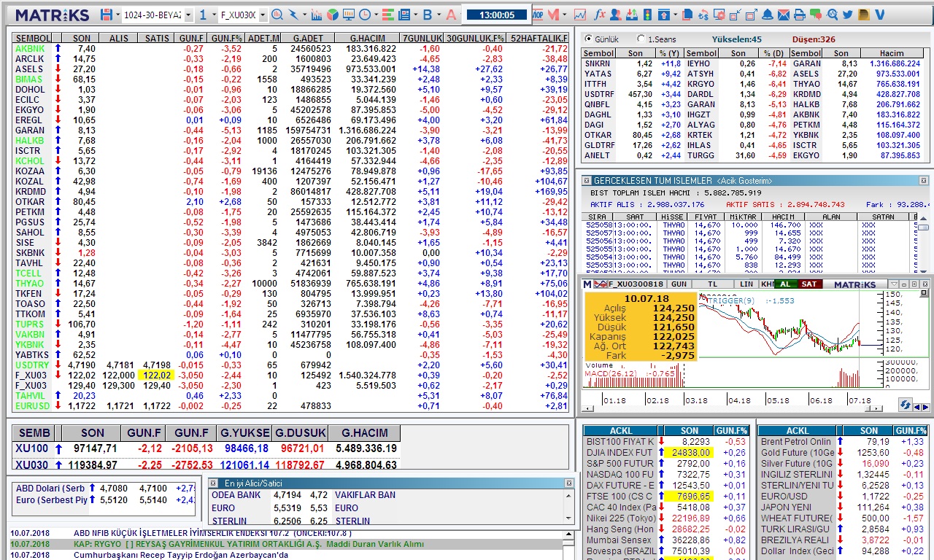934x560 pixels.
Task: Click the traffic light toolbar icon
Action: point(647,15)
